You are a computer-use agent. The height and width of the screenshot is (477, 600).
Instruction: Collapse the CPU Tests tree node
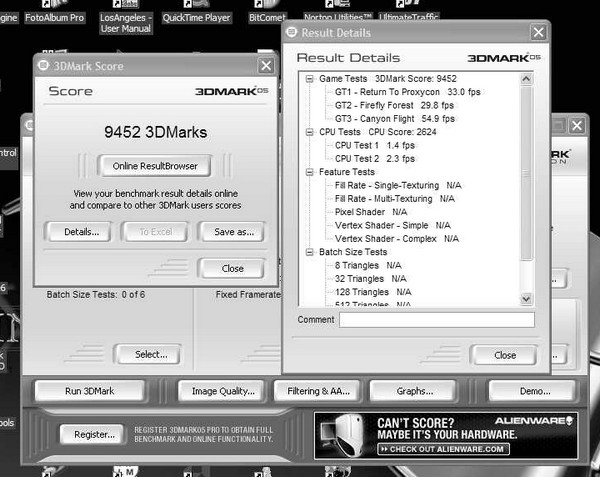click(x=309, y=132)
